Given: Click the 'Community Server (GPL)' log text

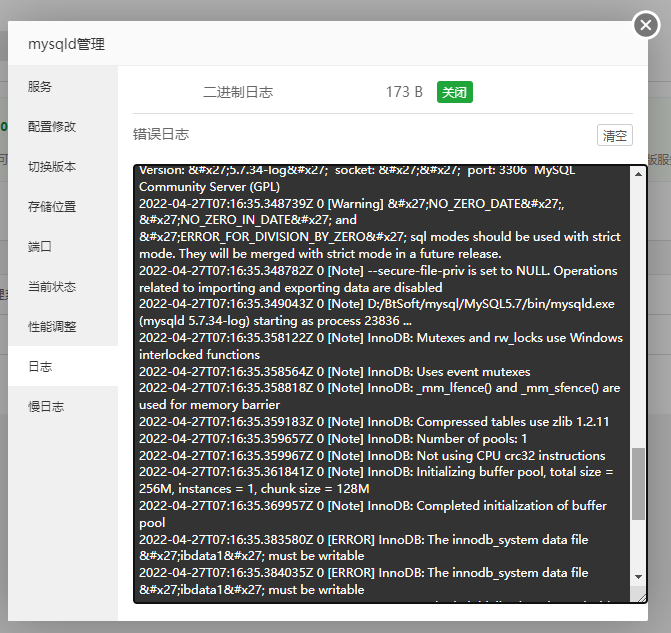Looking at the screenshot, I should [x=209, y=187].
